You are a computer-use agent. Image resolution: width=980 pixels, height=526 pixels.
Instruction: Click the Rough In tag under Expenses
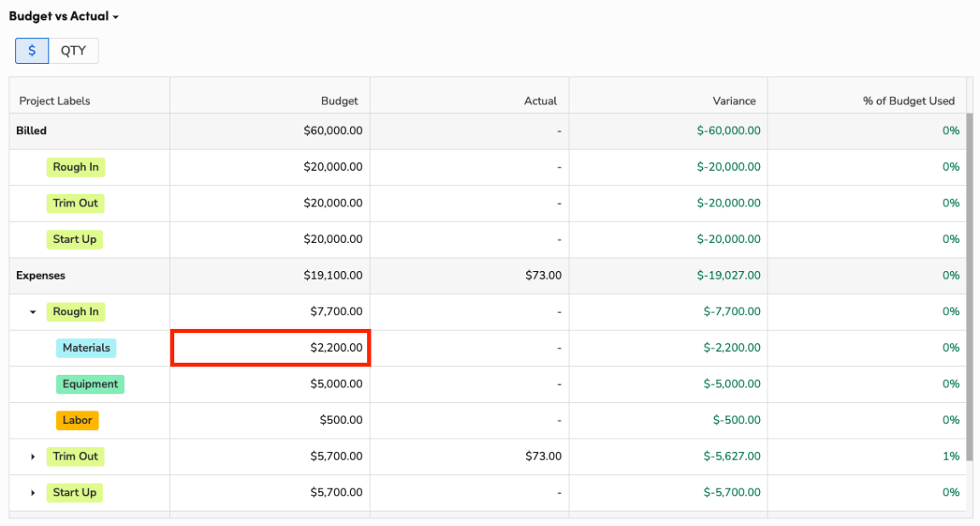[x=76, y=312]
